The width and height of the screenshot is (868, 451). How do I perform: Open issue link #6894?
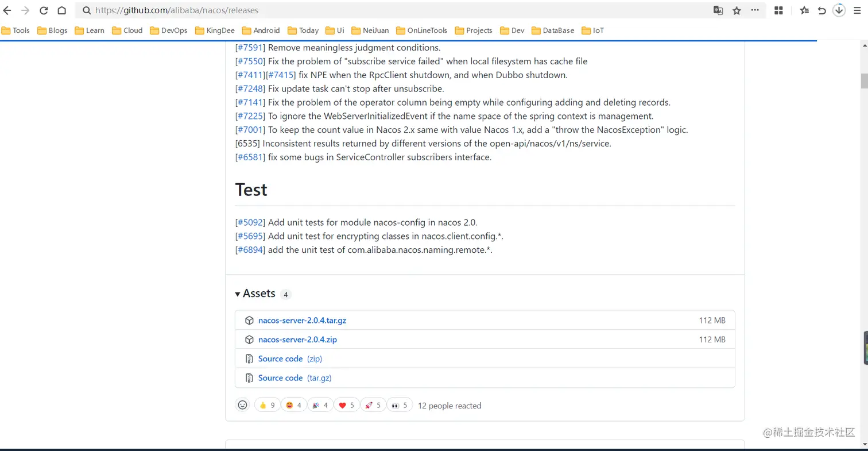click(x=250, y=250)
